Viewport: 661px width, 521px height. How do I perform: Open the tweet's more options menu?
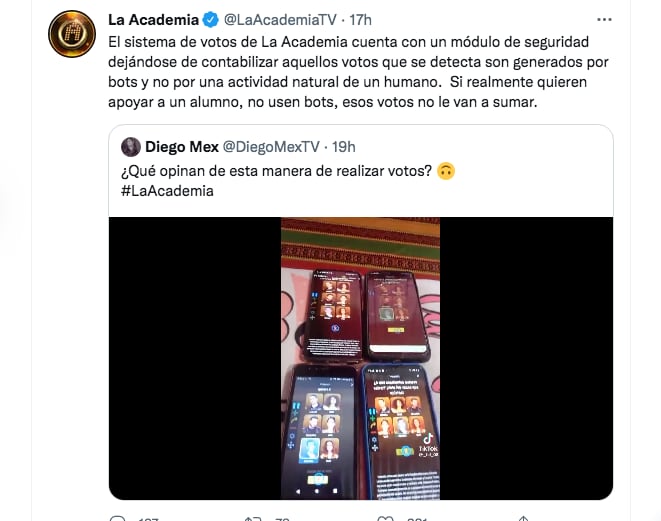[x=604, y=19]
